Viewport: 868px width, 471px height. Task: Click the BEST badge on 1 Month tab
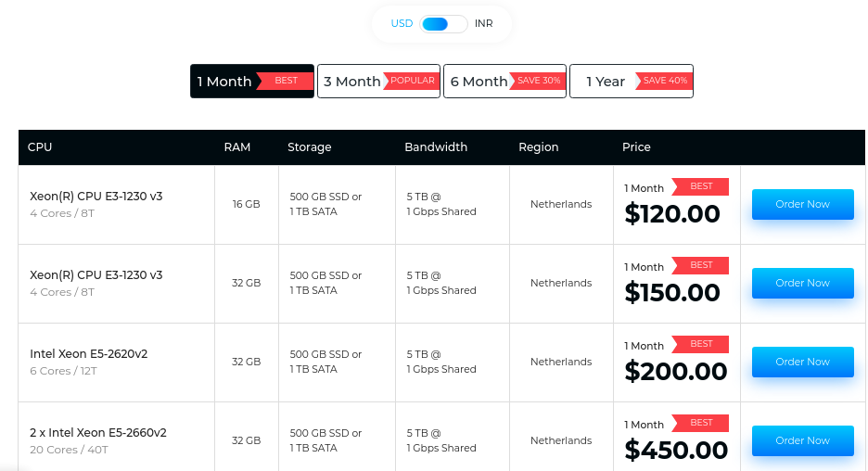(x=286, y=81)
